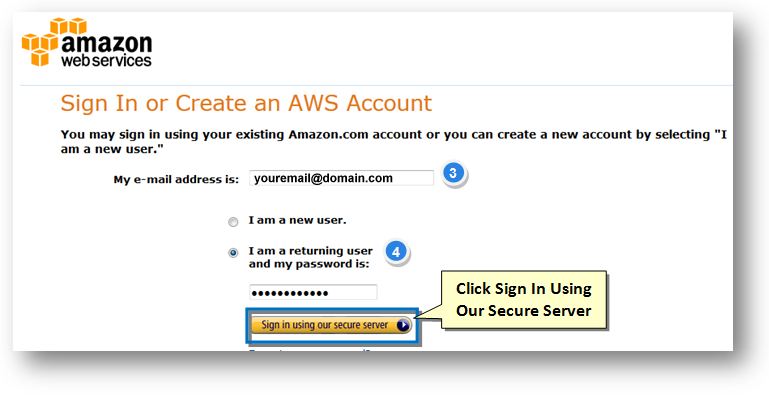Image resolution: width=769 pixels, height=398 pixels.
Task: Click the 'Sign In or Create an AWS Account' heading
Action: (x=246, y=103)
